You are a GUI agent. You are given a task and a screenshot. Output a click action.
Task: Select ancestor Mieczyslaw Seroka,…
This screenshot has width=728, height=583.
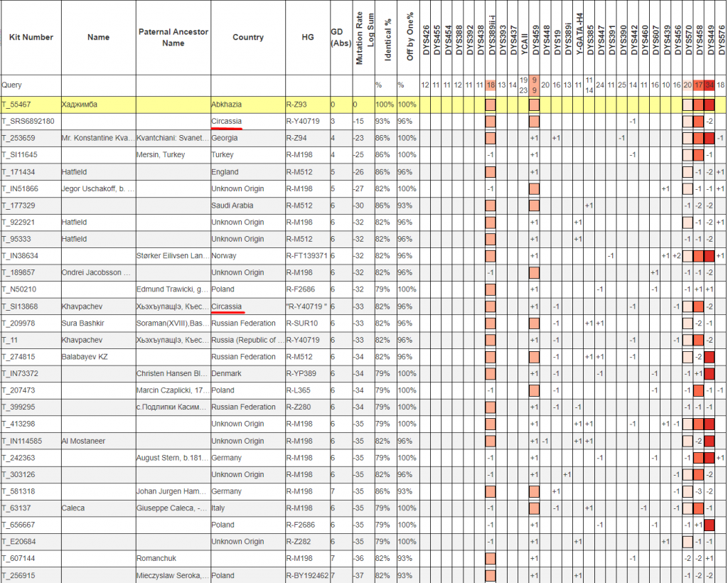tap(172, 576)
